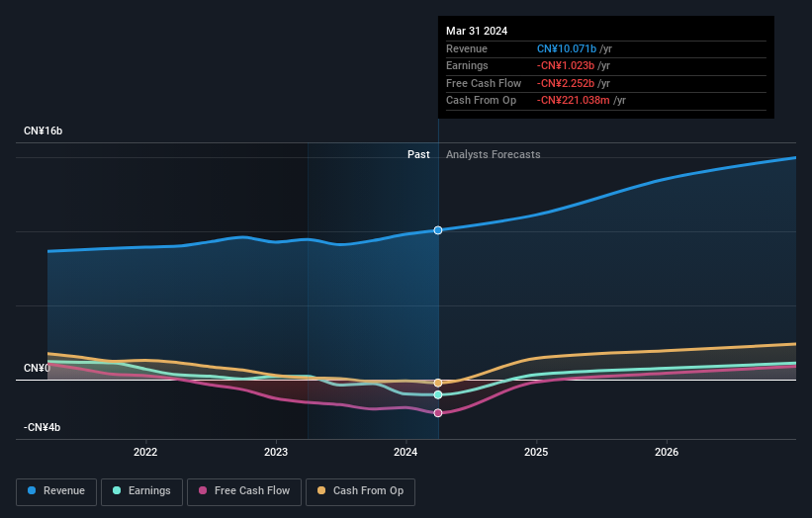Click the CN¥16b y-axis label
The width and height of the screenshot is (812, 518).
click(x=43, y=130)
